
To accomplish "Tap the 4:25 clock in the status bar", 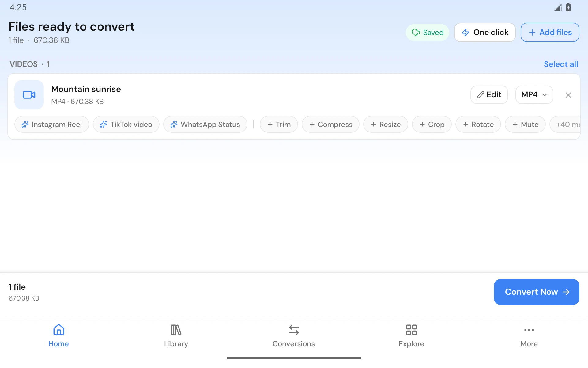I will pyautogui.click(x=18, y=7).
